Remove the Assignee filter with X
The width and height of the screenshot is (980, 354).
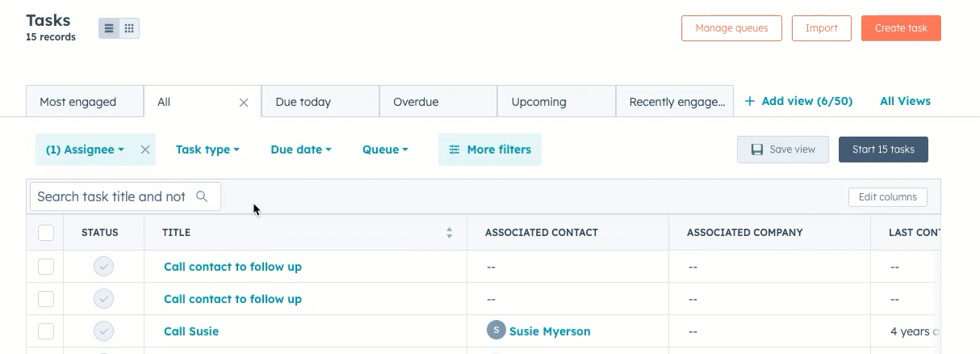pos(145,150)
